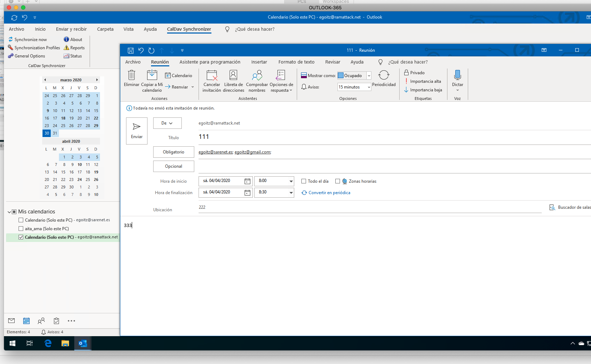Click the main window send/receive sync icon
The width and height of the screenshot is (591, 364).
14,17
